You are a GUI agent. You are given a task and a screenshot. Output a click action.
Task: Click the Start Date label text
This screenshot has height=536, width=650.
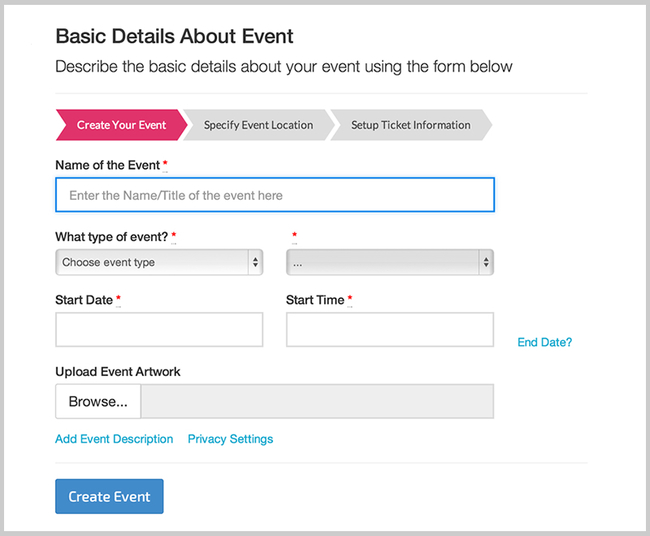84,300
